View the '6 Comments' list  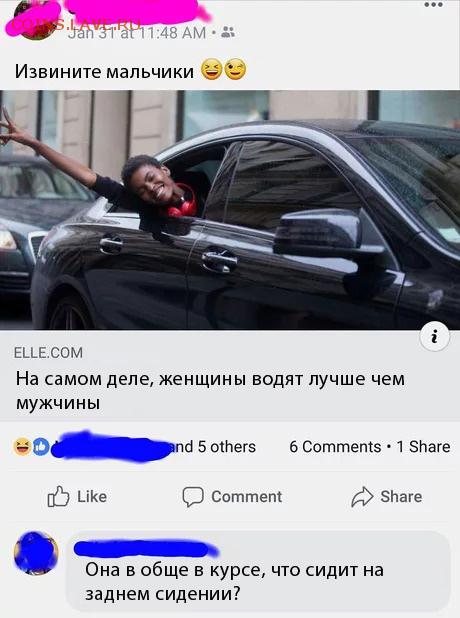(x=335, y=447)
